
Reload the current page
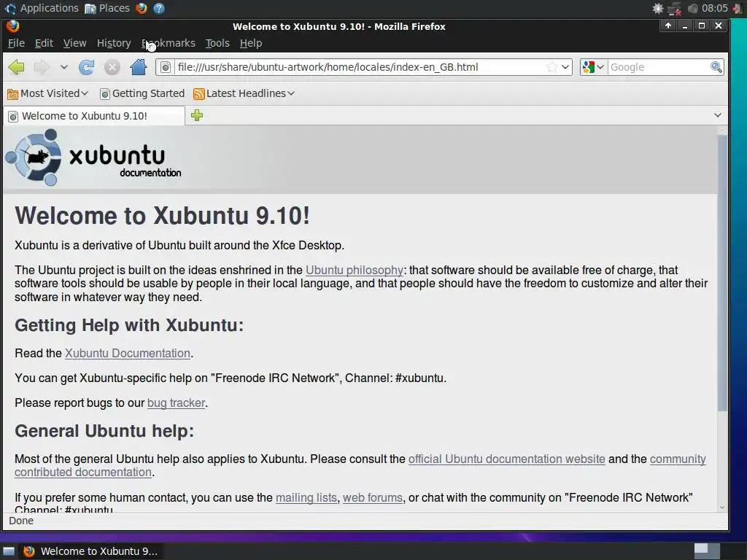coord(86,67)
